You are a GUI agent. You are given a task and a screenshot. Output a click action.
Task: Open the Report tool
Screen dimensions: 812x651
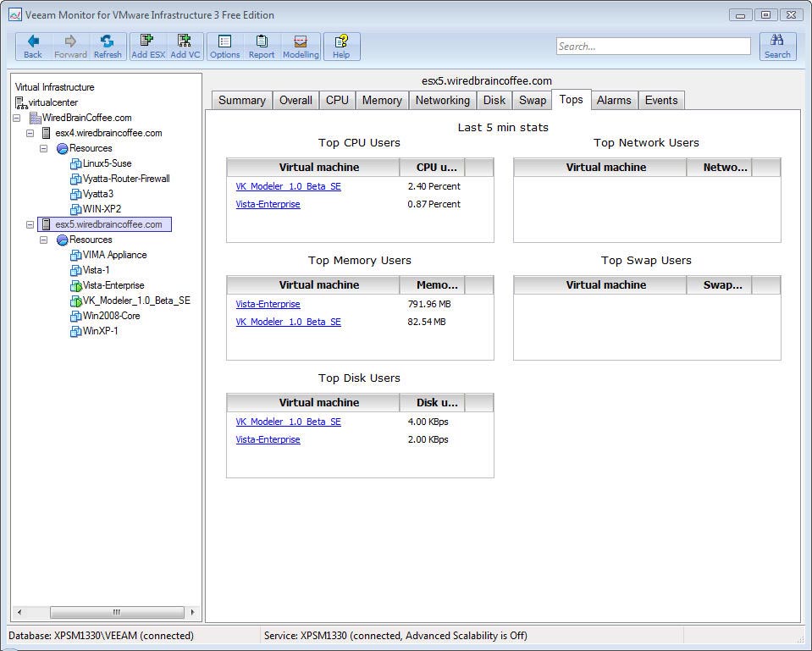click(x=262, y=47)
